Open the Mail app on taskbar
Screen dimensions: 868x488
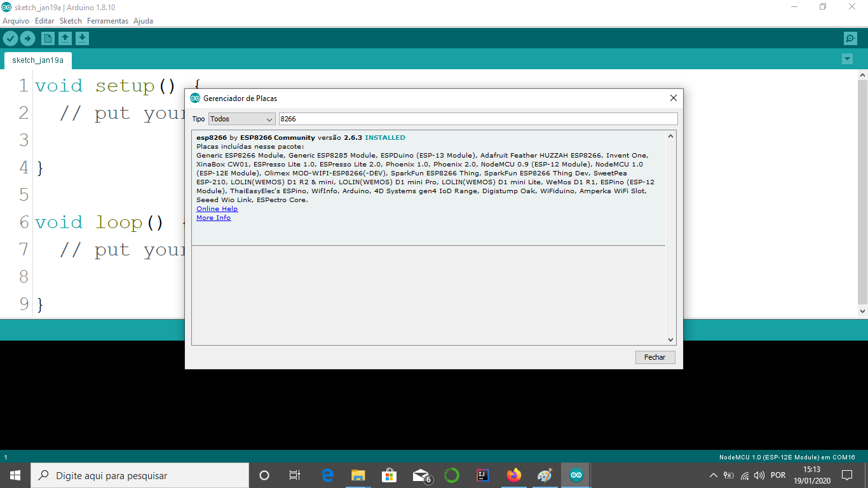point(421,475)
